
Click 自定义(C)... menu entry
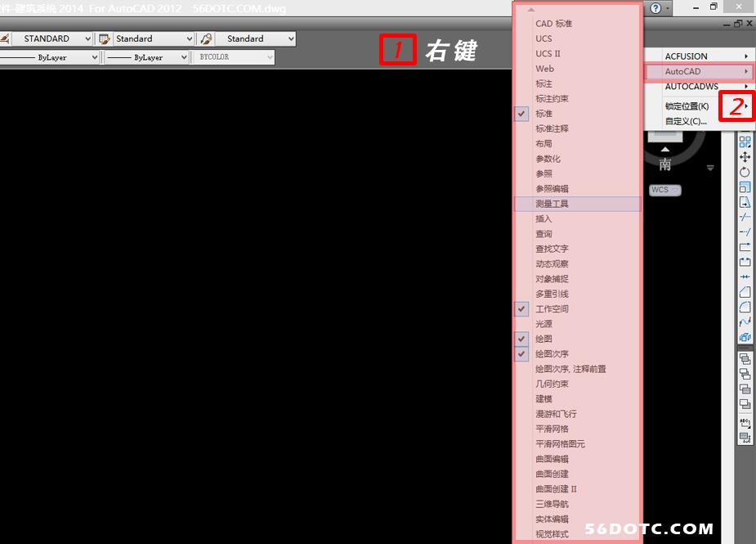pos(687,121)
